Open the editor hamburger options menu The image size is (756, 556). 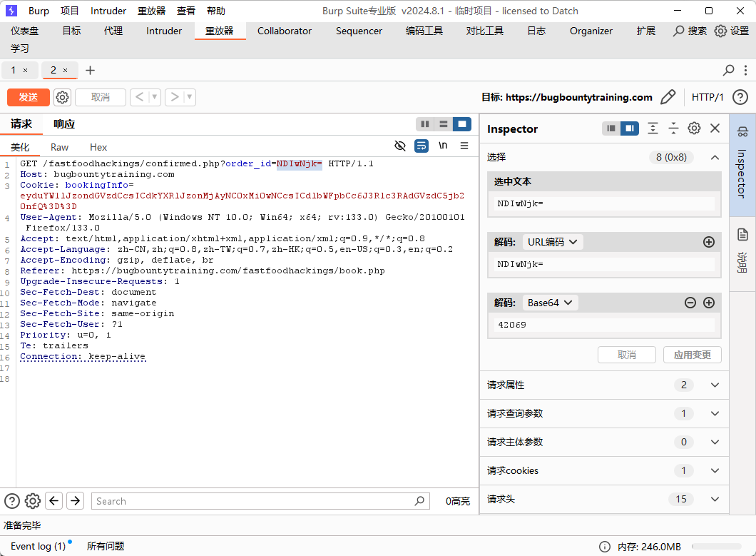(464, 146)
